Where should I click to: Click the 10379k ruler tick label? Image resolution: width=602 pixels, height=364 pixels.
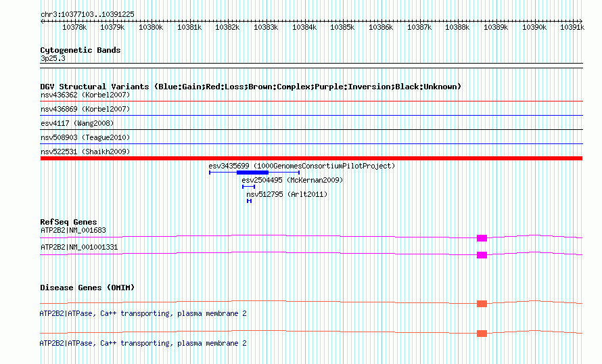pos(112,27)
